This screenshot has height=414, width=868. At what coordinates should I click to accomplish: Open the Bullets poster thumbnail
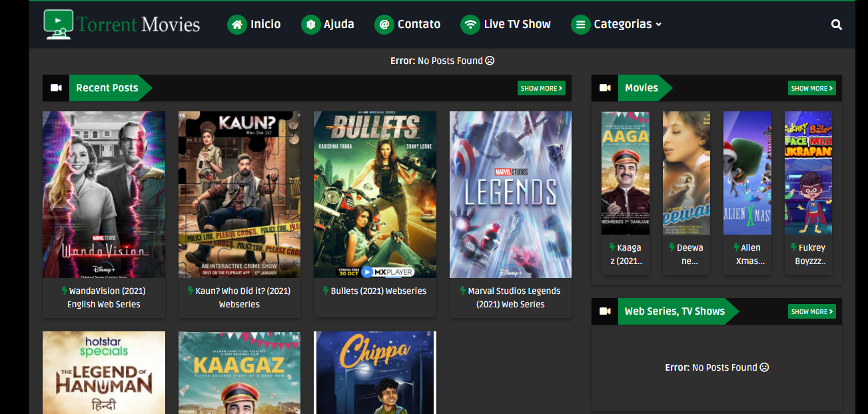click(375, 195)
